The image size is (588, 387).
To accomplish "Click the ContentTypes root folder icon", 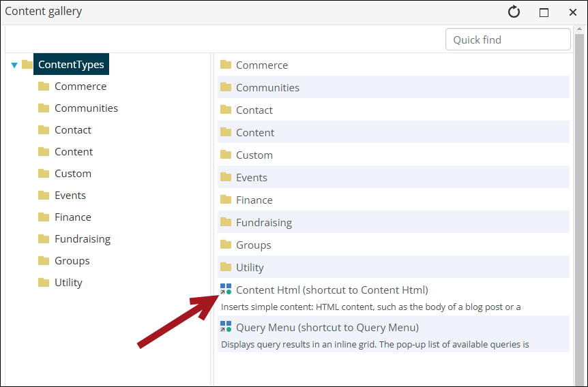I will pos(27,65).
